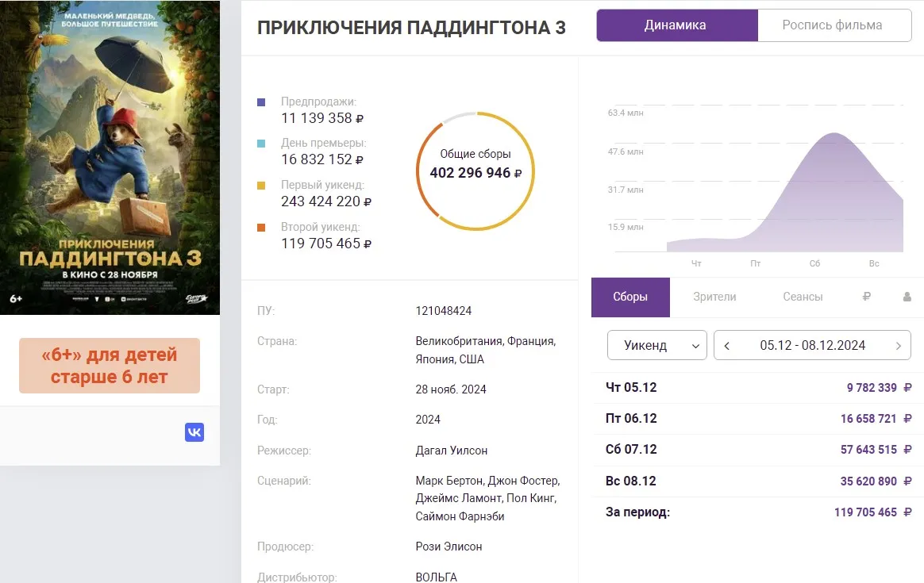This screenshot has height=583, width=924.
Task: Click the Чт 05.12 row
Action: [x=758, y=388]
